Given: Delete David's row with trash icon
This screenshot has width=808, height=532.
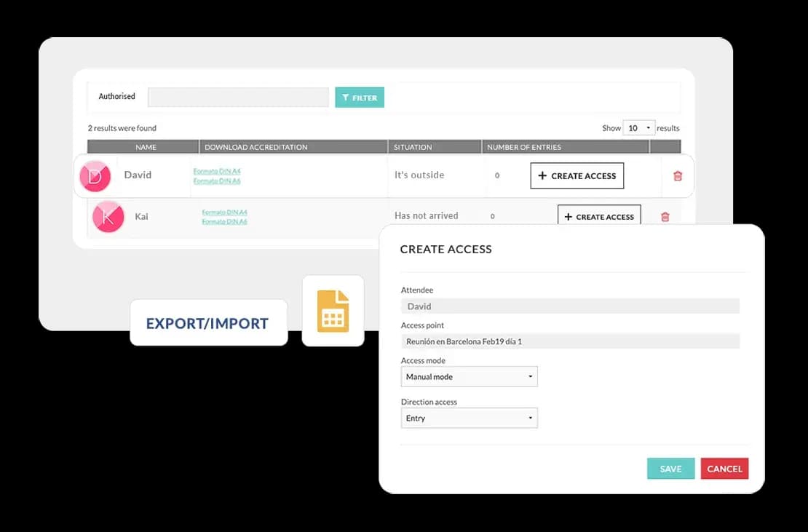Looking at the screenshot, I should (x=678, y=175).
